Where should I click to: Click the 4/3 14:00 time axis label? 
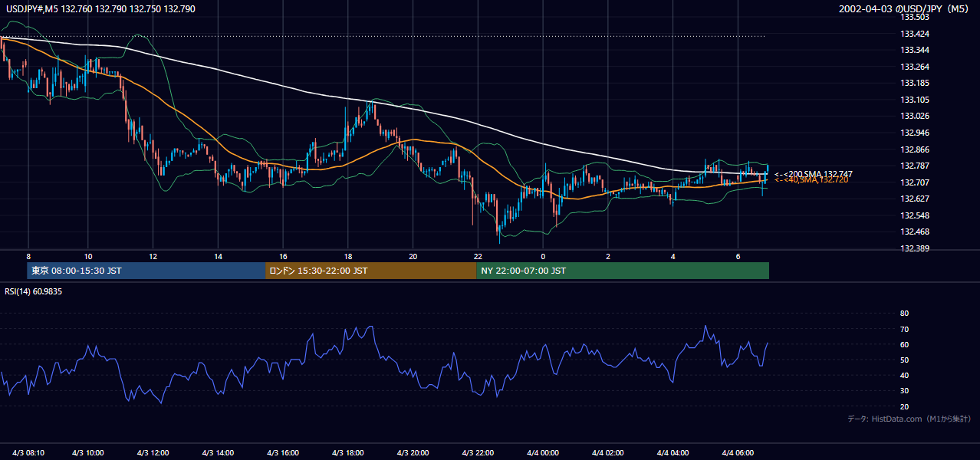coord(218,452)
